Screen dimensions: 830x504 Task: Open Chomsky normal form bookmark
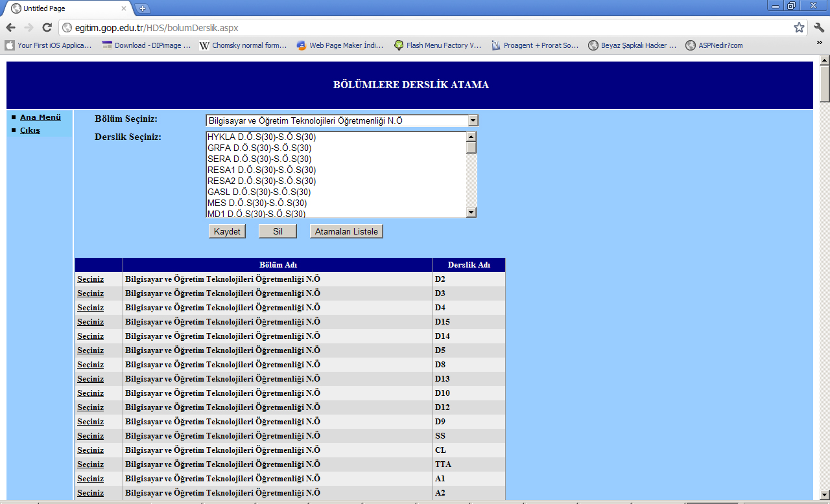[243, 45]
